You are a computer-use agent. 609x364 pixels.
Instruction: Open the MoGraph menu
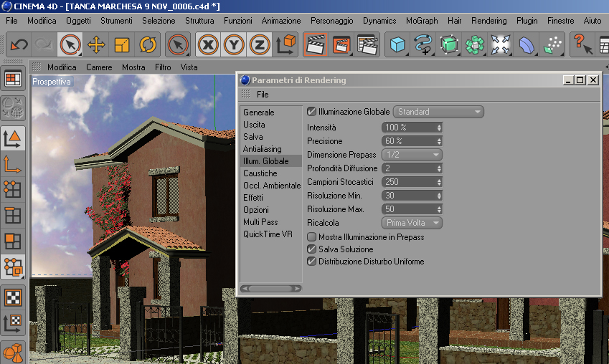(422, 21)
